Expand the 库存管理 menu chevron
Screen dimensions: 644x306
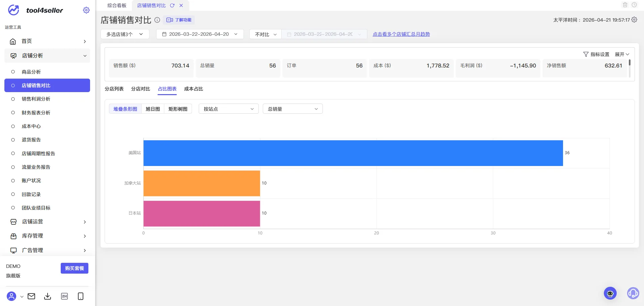point(85,236)
